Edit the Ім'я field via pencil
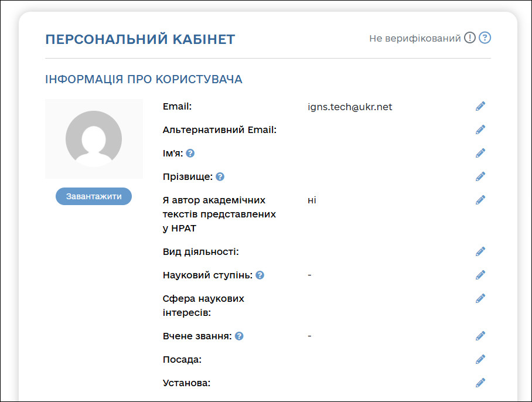This screenshot has height=402, width=532. point(480,153)
